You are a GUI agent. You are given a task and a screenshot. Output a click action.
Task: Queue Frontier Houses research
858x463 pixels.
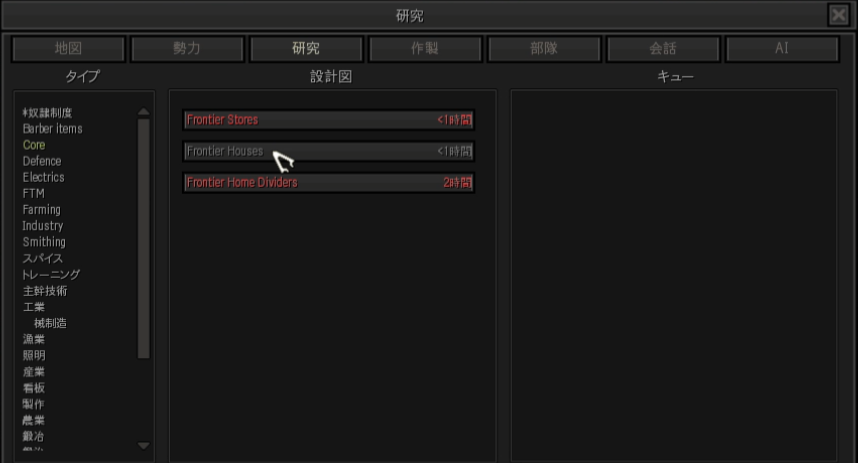pyautogui.click(x=328, y=151)
